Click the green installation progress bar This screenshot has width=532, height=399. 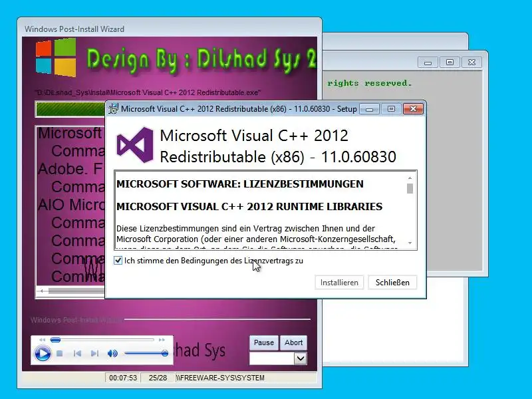tap(70, 109)
